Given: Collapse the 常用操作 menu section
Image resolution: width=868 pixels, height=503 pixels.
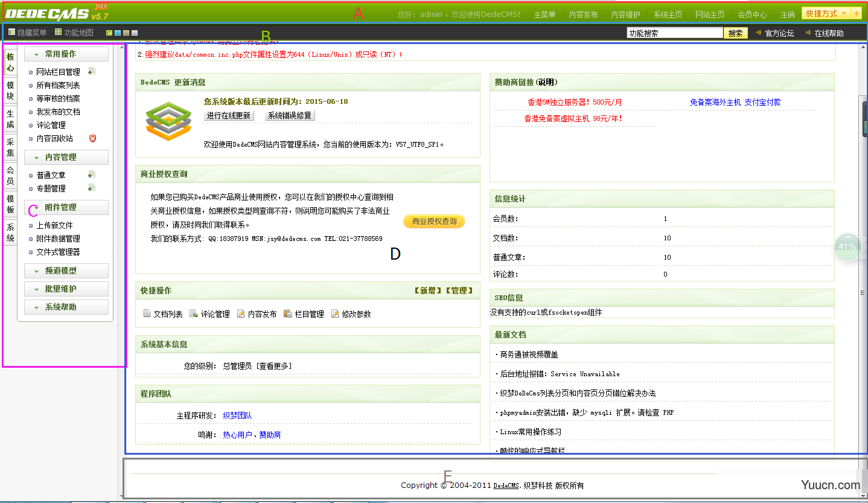Looking at the screenshot, I should [66, 54].
